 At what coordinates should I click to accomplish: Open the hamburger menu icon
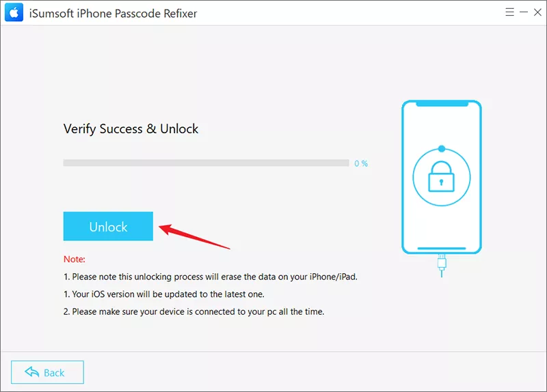click(x=509, y=12)
